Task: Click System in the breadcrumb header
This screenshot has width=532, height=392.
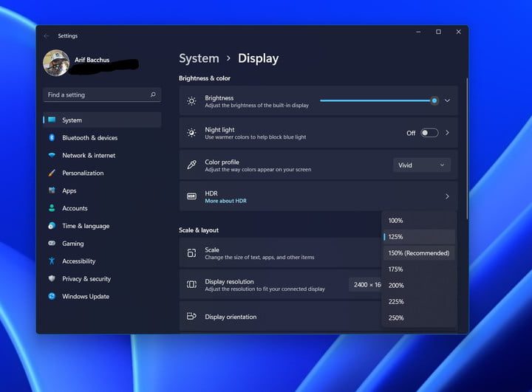Action: click(x=199, y=58)
